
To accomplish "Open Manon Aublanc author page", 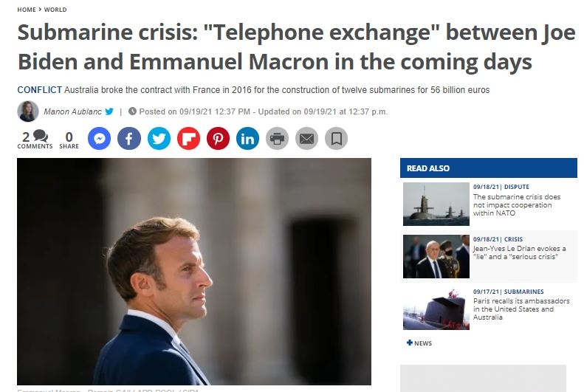I will point(72,111).
